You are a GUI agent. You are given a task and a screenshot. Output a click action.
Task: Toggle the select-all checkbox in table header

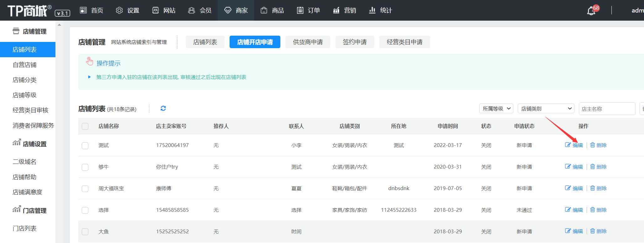[85, 126]
